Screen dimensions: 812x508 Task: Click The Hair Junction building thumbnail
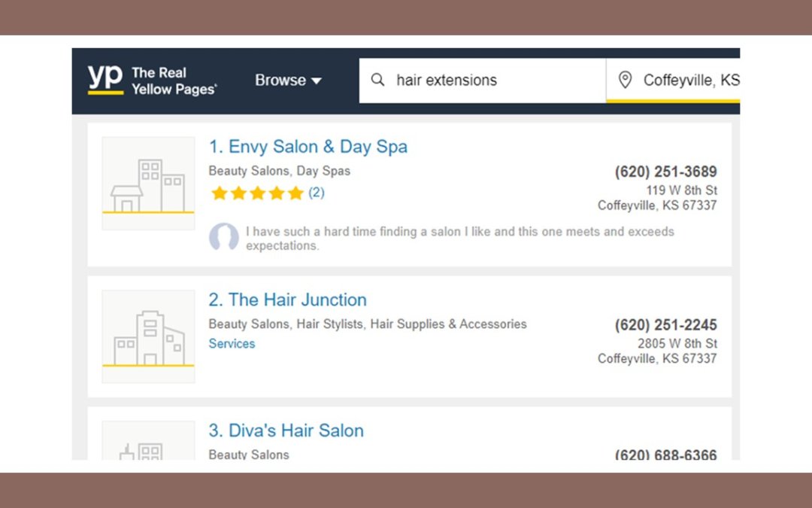pyautogui.click(x=148, y=336)
